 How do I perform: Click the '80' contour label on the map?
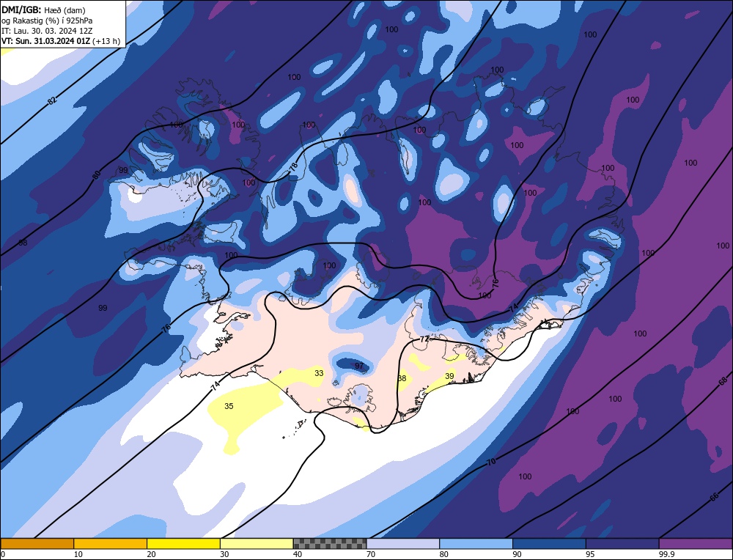(96, 175)
